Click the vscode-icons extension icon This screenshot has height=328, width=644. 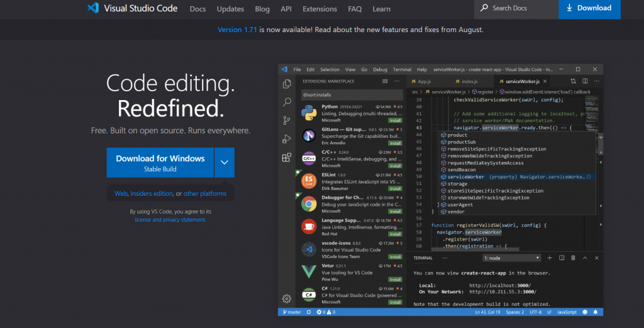[309, 249]
